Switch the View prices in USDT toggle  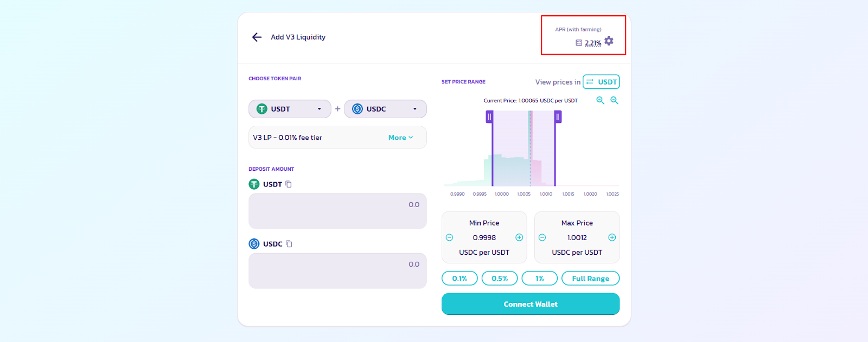(x=601, y=82)
